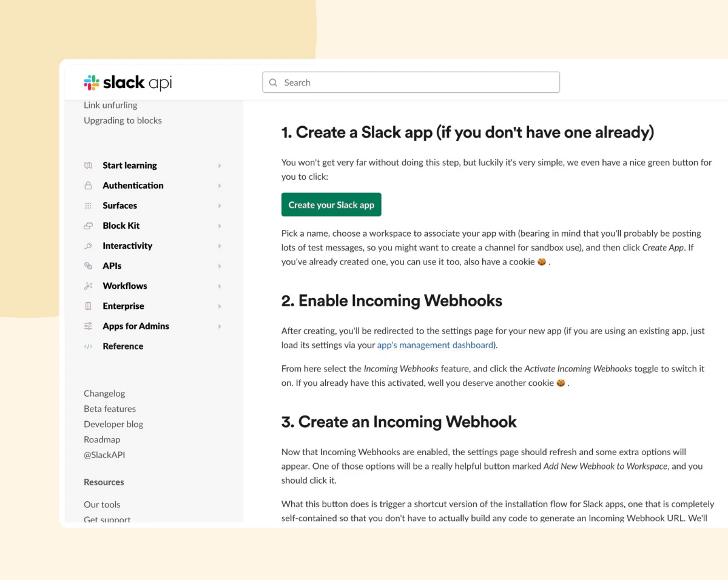The height and width of the screenshot is (580, 728).
Task: Click the Create your Slack app button
Action: tap(331, 204)
